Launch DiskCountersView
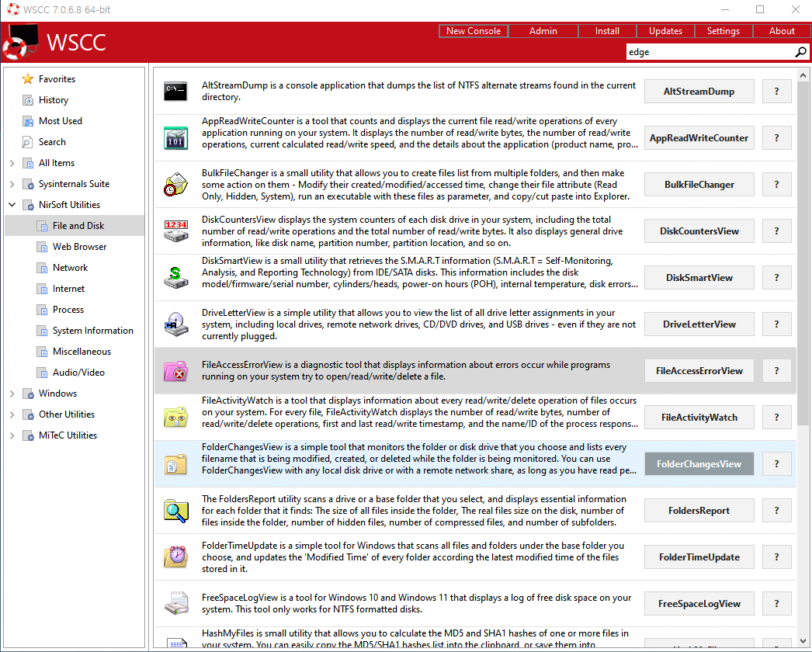812x652 pixels. coord(699,231)
